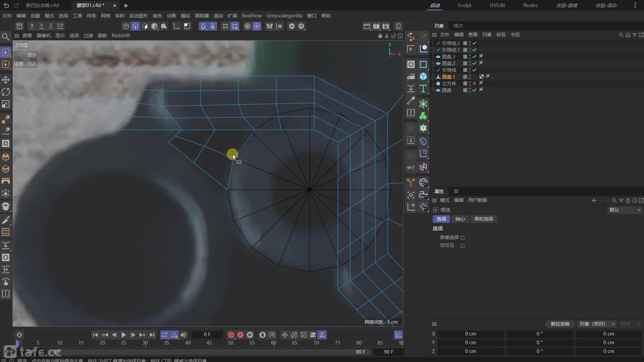
Task: Toggle autokeying button with letter A
Action: 240,335
